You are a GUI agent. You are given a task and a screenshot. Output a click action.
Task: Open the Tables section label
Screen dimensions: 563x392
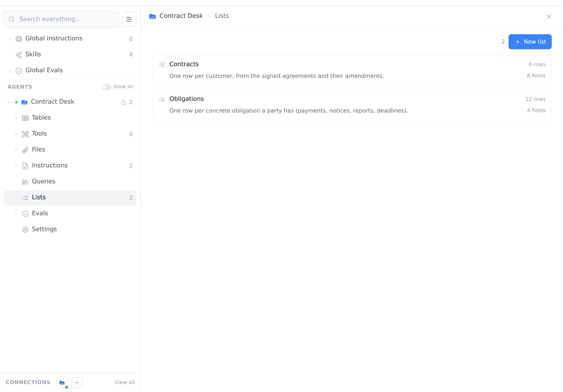coord(41,118)
